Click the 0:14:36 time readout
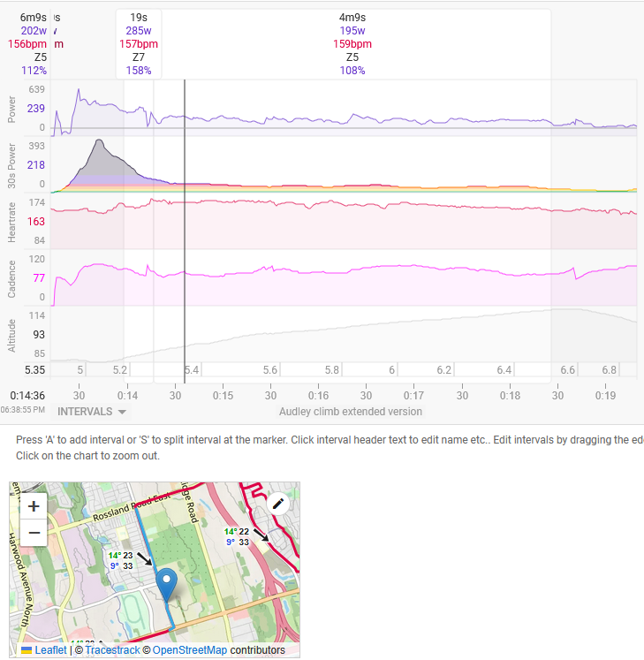644x660 pixels. tap(27, 395)
